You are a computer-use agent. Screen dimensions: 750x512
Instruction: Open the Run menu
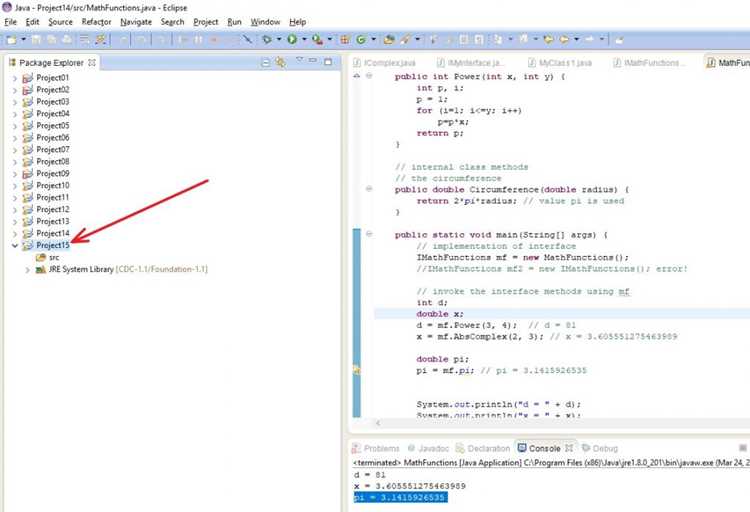point(234,22)
